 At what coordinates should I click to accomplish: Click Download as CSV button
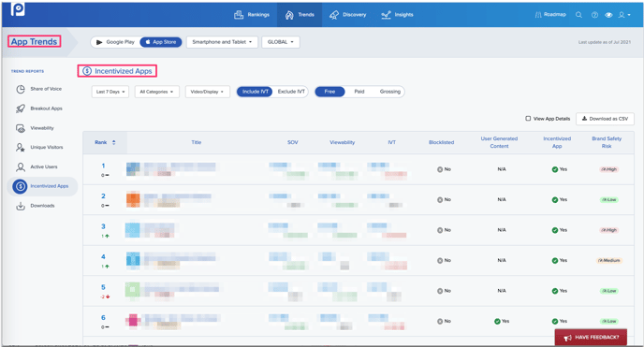coord(605,119)
